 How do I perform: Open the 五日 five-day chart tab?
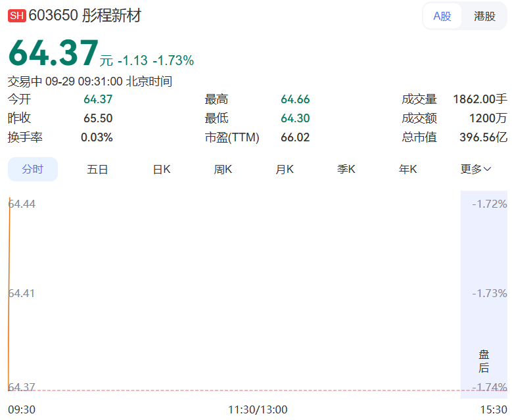point(97,169)
